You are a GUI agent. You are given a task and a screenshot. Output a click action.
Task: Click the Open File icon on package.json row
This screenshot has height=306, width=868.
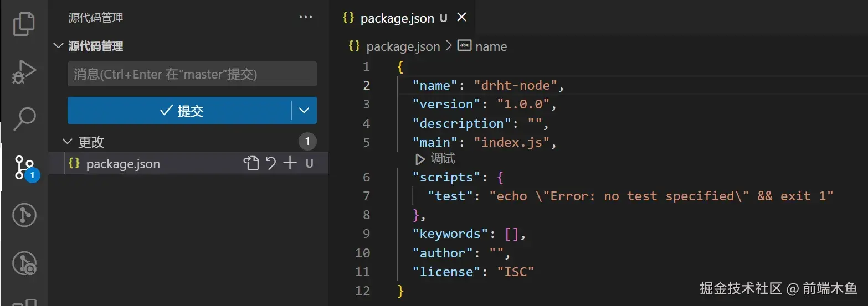pyautogui.click(x=251, y=163)
